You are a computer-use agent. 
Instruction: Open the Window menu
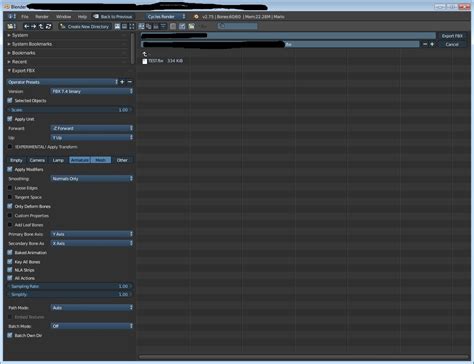[x=63, y=16]
